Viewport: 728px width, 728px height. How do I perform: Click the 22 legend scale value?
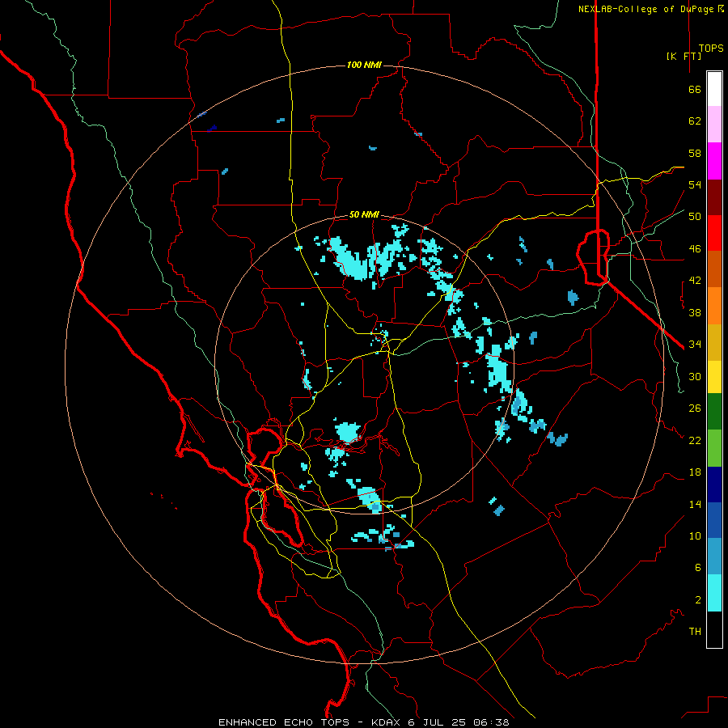695,440
